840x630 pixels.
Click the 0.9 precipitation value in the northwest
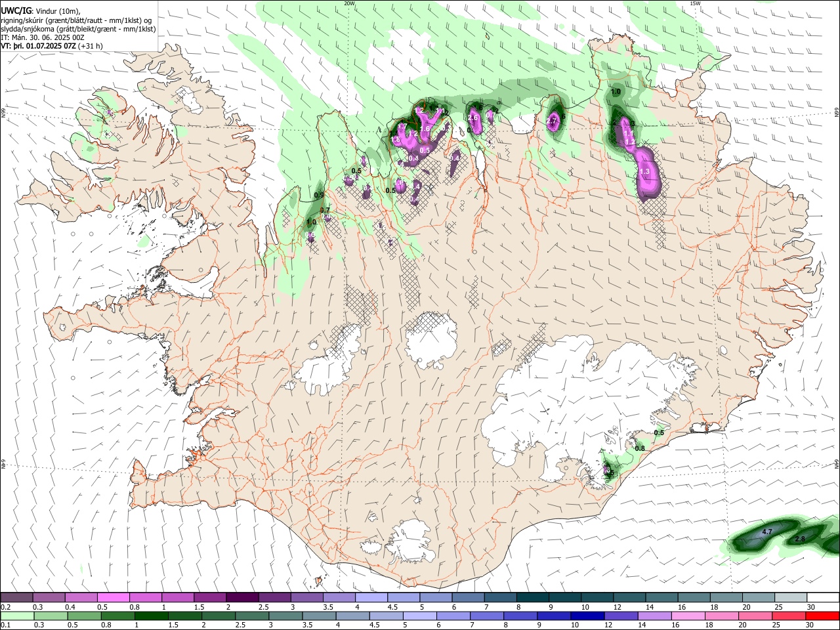(319, 195)
